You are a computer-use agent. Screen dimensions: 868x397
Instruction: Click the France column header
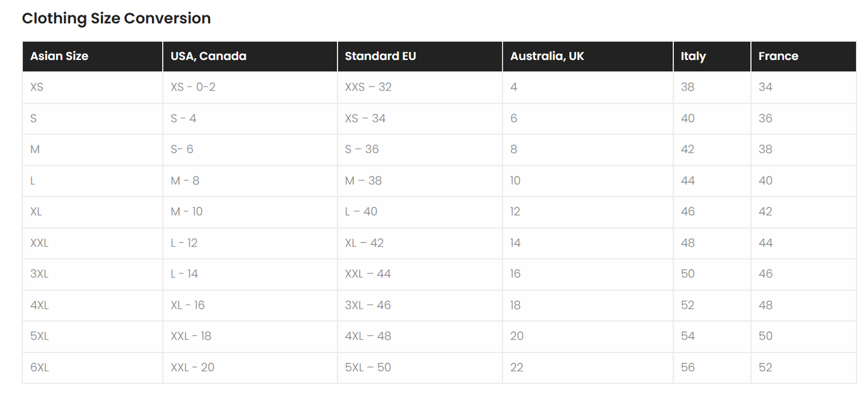(x=778, y=56)
